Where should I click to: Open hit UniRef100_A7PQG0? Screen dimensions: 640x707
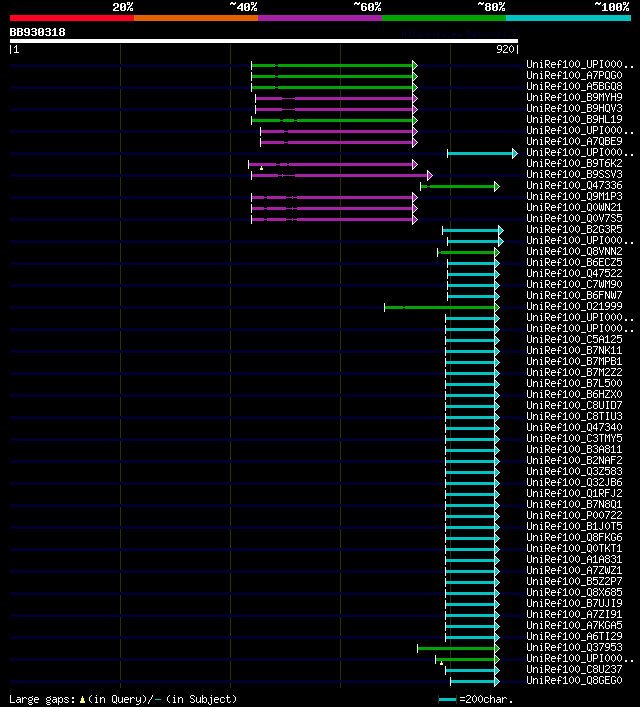[574, 75]
